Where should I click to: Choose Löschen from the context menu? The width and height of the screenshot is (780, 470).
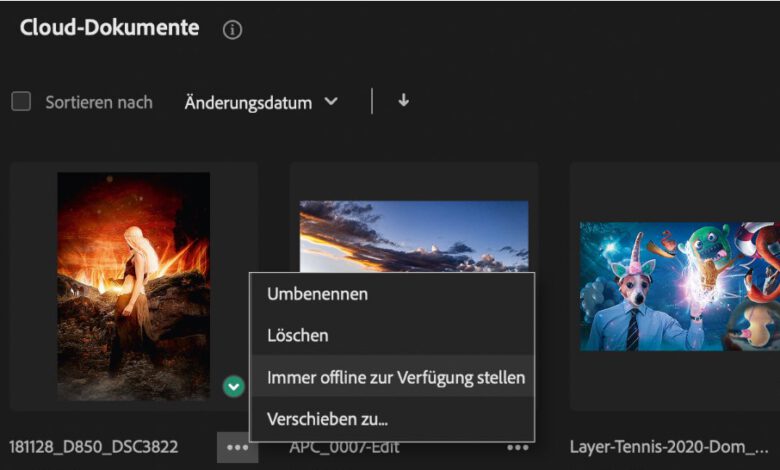[x=392, y=335]
